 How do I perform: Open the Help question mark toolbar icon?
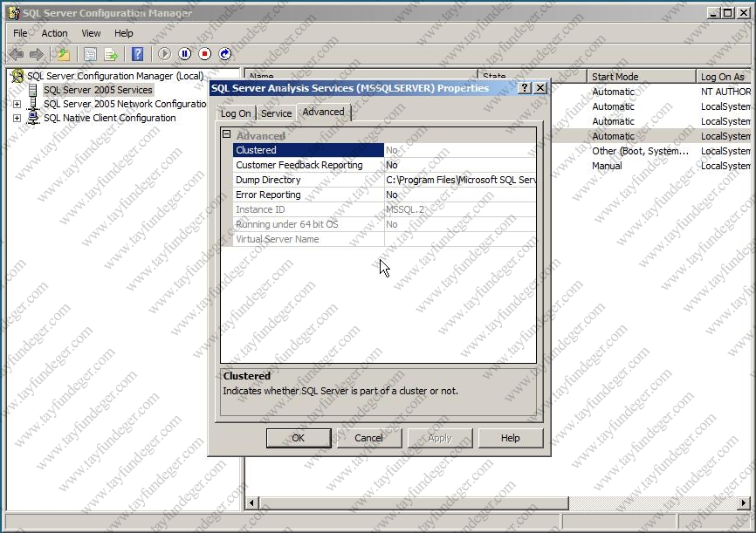[x=138, y=54]
